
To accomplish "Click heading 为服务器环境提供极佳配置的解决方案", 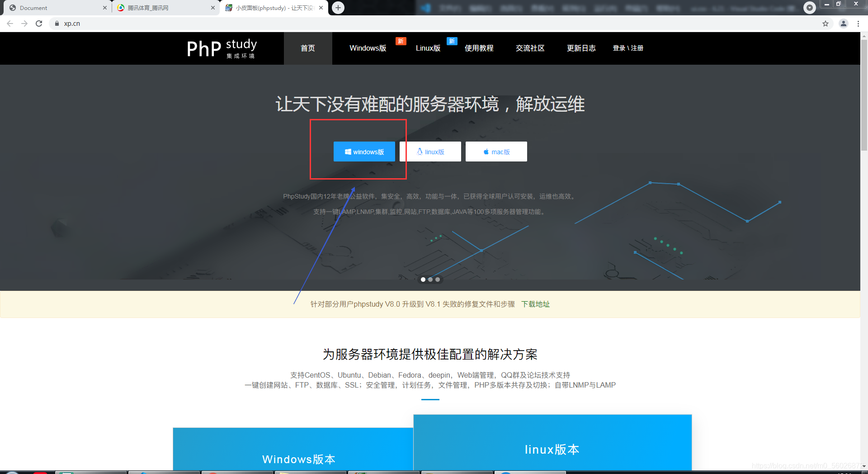I will (x=430, y=354).
